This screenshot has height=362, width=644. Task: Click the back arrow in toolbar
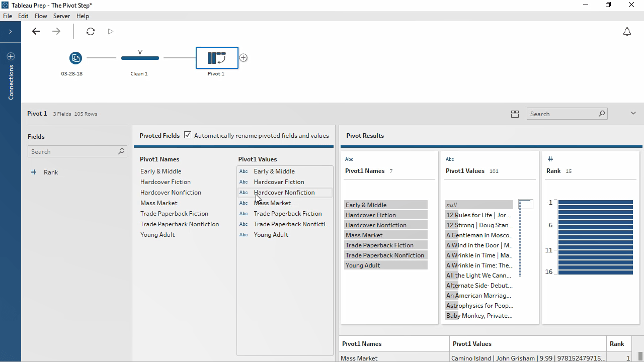(x=36, y=31)
